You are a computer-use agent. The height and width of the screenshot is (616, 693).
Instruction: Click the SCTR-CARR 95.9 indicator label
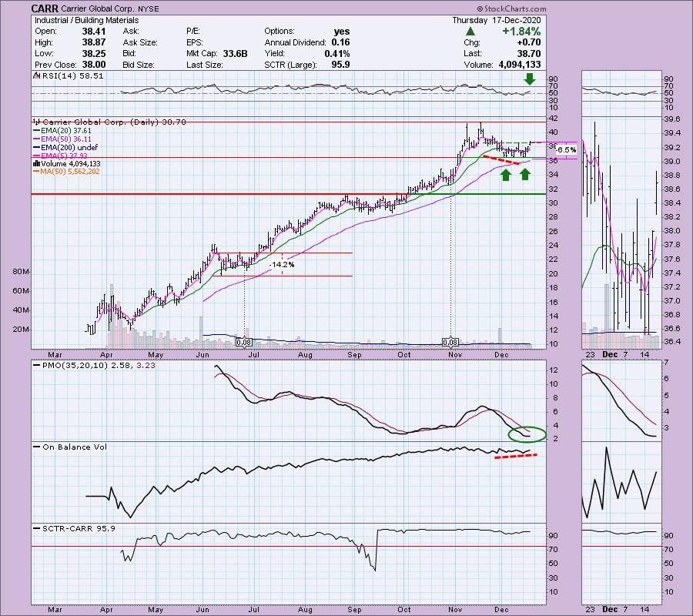[75, 528]
